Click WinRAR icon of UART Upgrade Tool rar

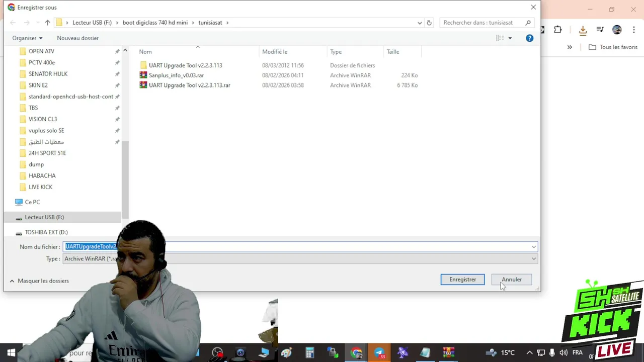point(143,85)
